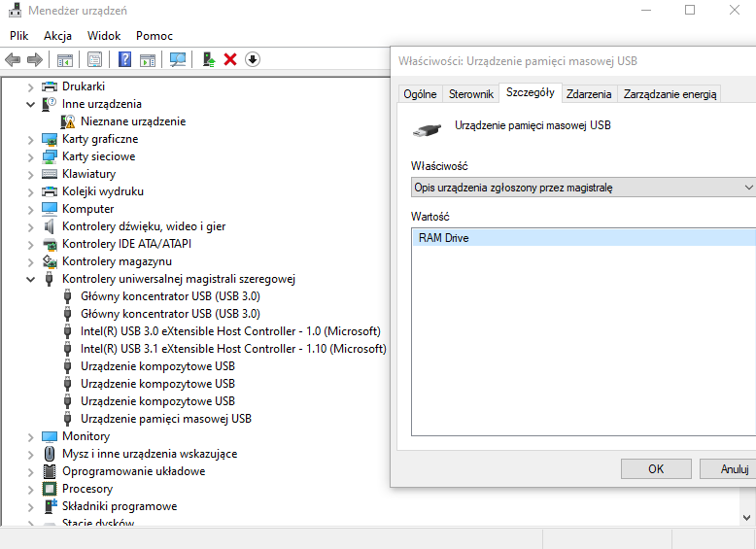The width and height of the screenshot is (756, 549).
Task: Click the Forward arrow toolbar icon
Action: (x=35, y=60)
